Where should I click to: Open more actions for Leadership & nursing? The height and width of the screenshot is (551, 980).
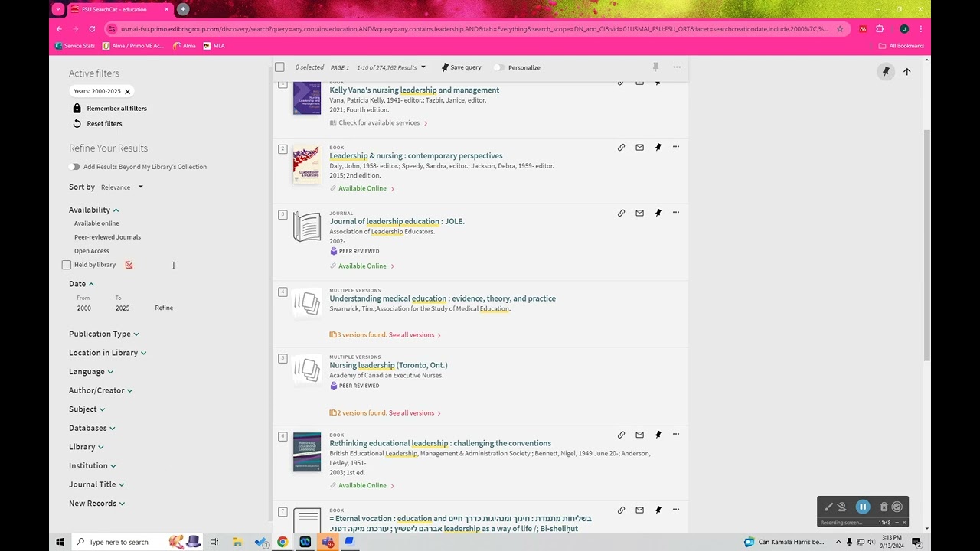click(675, 147)
